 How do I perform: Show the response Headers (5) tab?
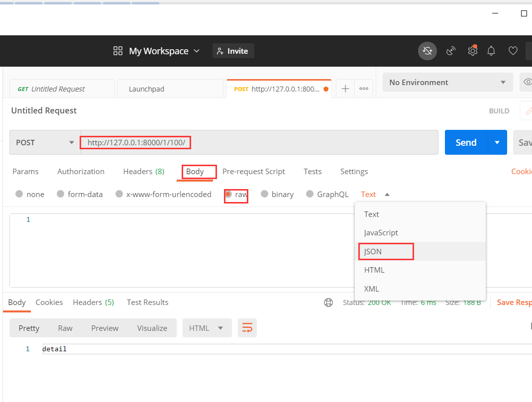click(93, 302)
